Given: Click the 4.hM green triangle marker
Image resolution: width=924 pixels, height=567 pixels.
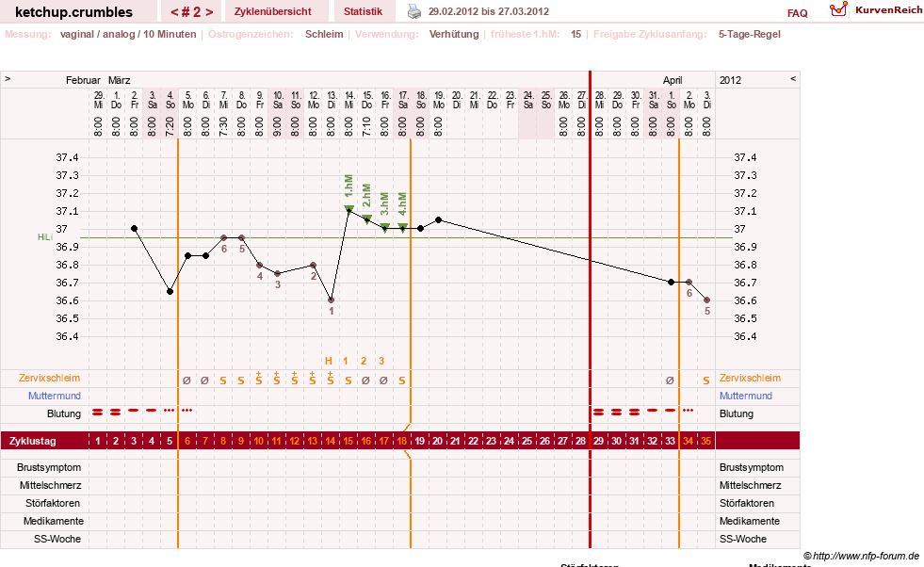Looking at the screenshot, I should (x=402, y=228).
